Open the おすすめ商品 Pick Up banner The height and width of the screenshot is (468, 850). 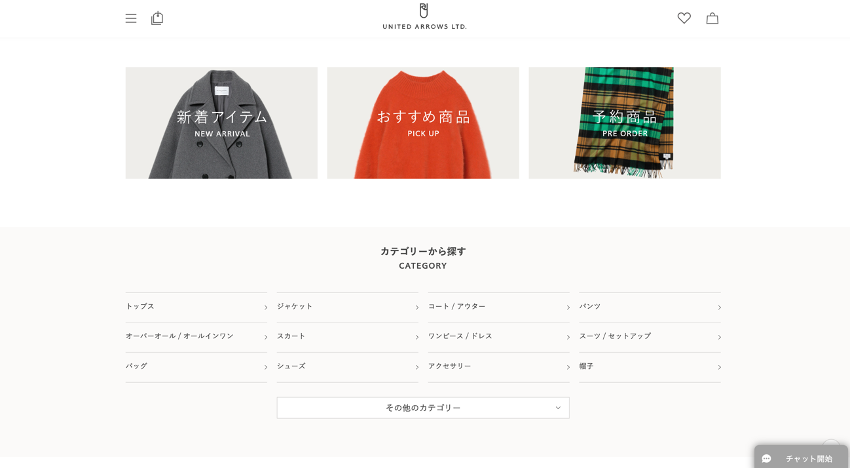coord(423,123)
